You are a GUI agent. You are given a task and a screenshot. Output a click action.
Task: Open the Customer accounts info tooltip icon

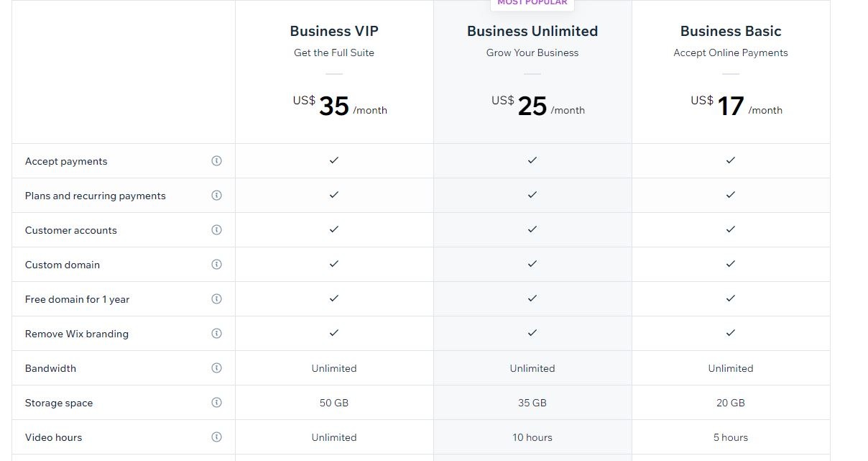216,230
